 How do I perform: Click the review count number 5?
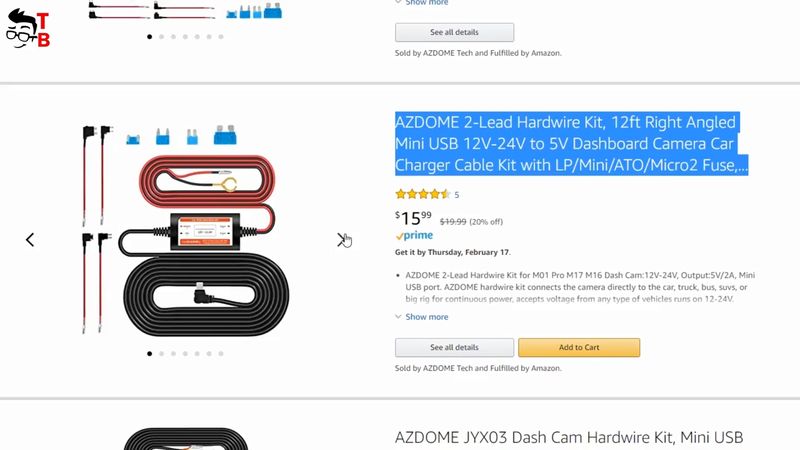click(457, 194)
